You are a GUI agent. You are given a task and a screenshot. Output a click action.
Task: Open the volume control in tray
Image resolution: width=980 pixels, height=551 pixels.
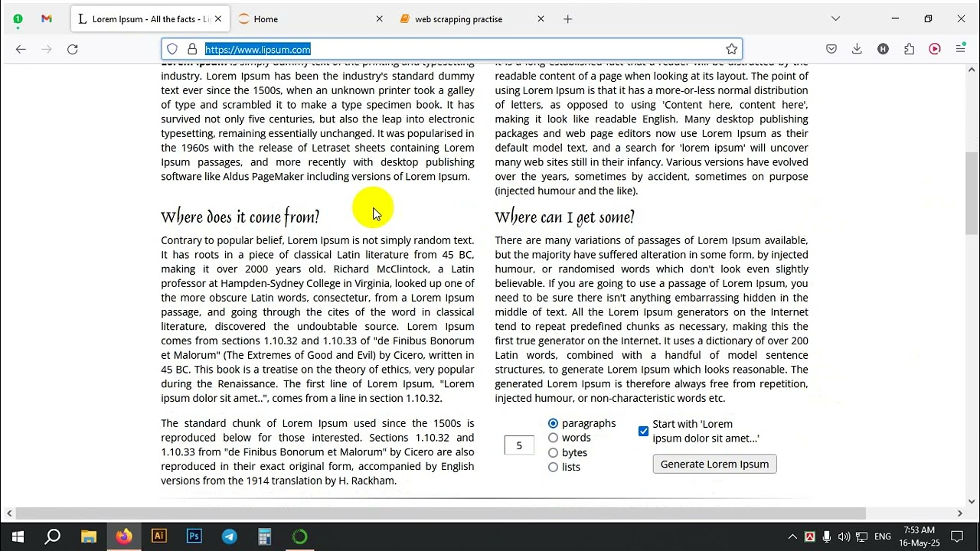844,536
